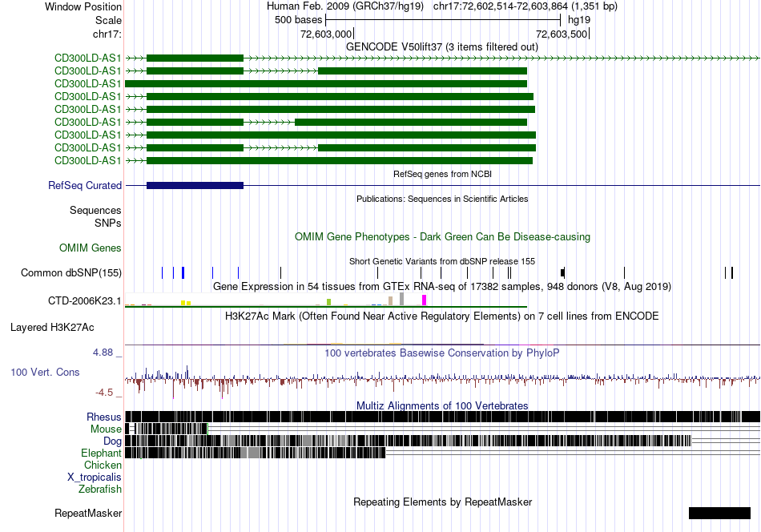Click the Zebrafish species label
This screenshot has width=761, height=532.
pyautogui.click(x=100, y=490)
